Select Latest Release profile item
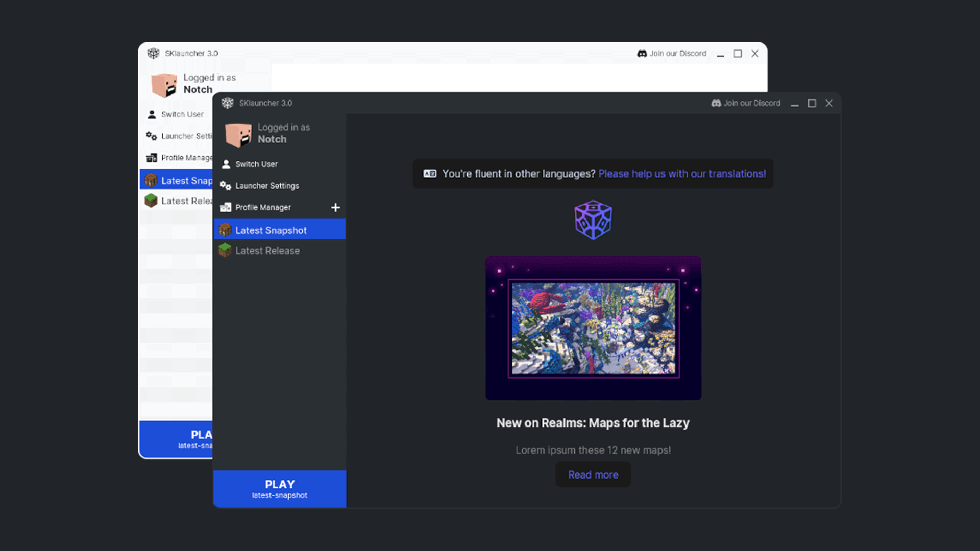 pos(267,249)
